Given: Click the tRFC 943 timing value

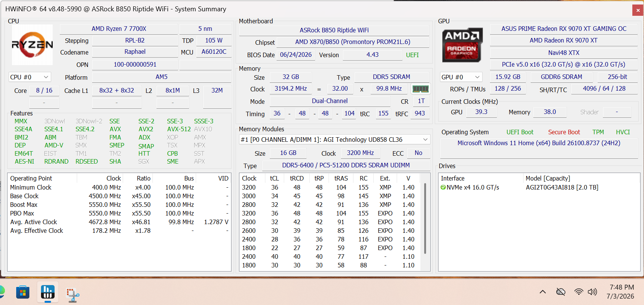Looking at the screenshot, I should (420, 114).
